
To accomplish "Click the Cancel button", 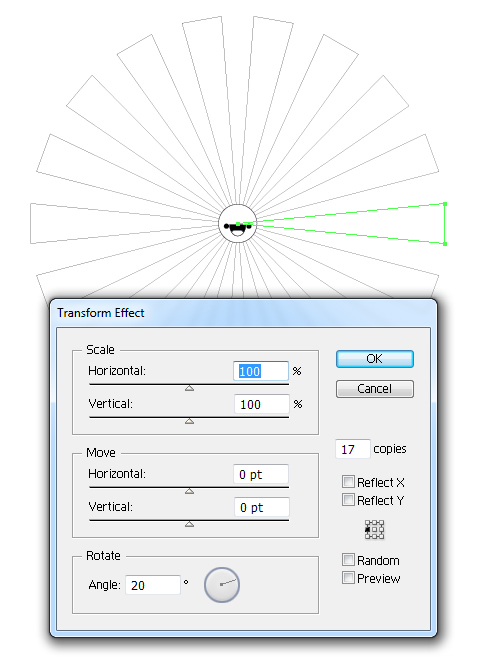I will click(x=374, y=389).
